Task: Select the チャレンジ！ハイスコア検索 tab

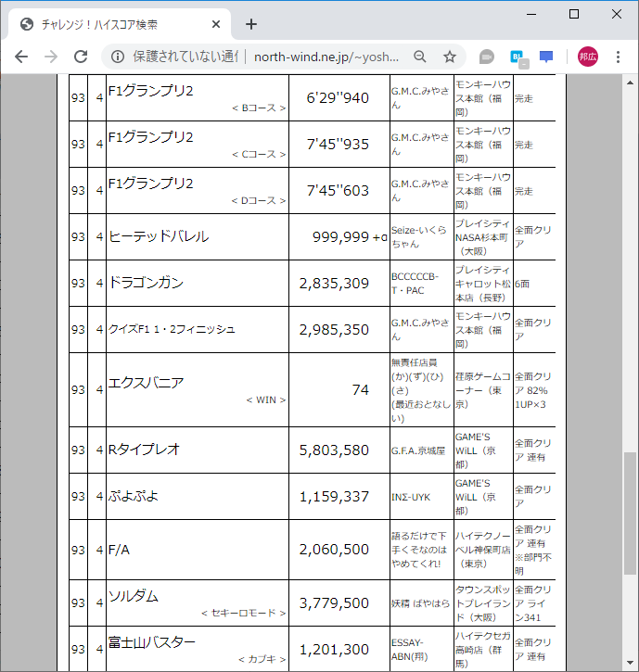Action: click(x=120, y=24)
